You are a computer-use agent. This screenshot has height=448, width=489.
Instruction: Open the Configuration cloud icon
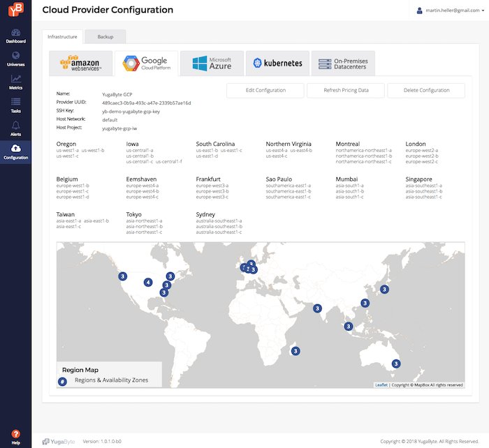pos(15,149)
